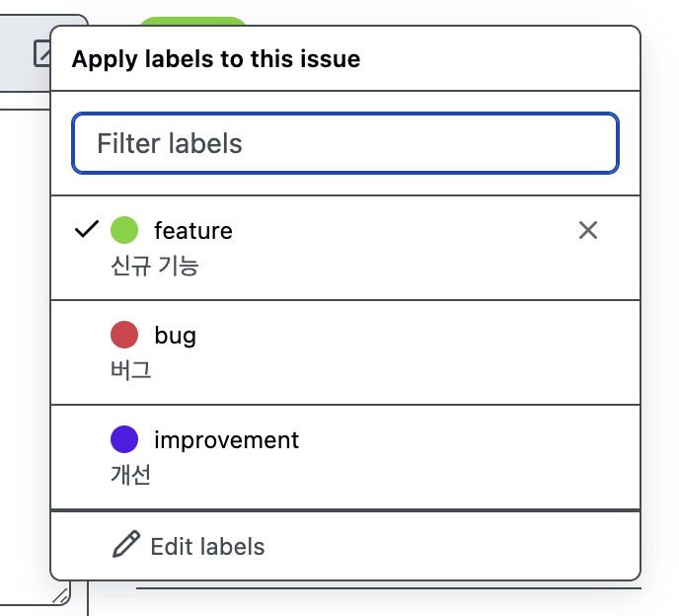Toggle the improvement label row on
This screenshot has height=616, width=679.
click(345, 457)
